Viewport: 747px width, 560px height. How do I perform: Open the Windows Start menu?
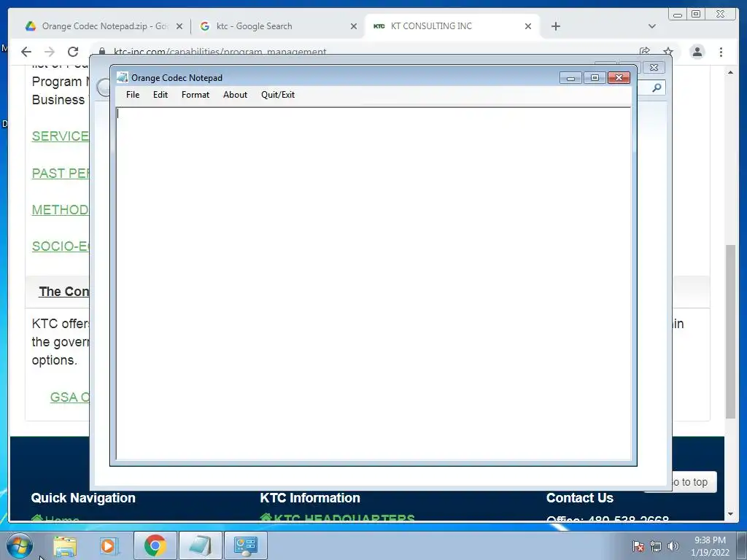point(20,545)
